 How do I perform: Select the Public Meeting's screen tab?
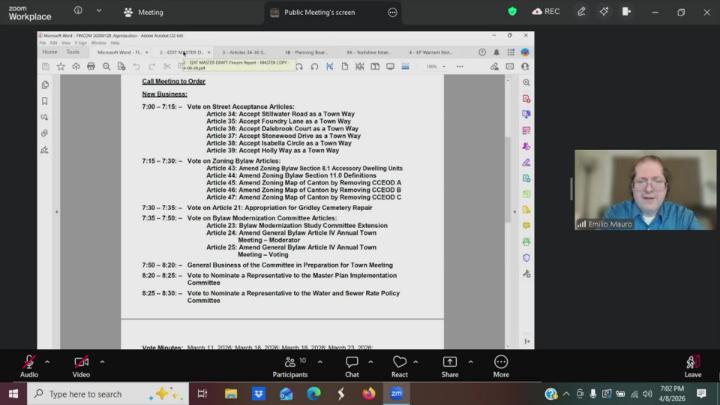[x=320, y=12]
